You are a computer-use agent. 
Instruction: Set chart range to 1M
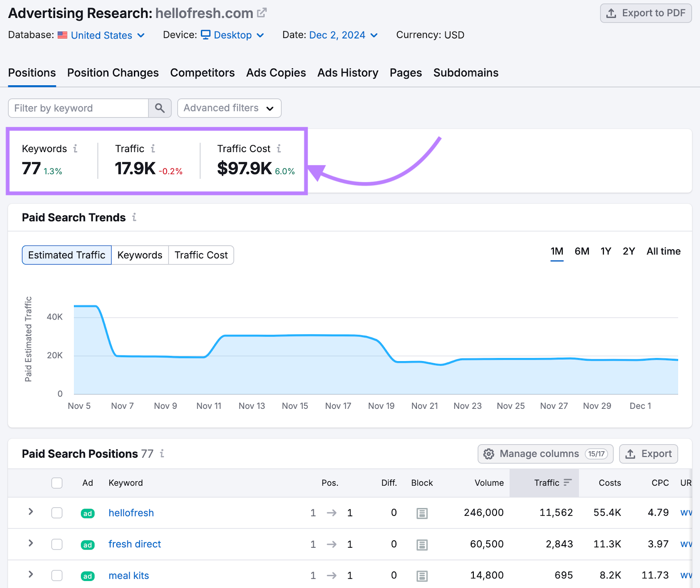pyautogui.click(x=557, y=251)
